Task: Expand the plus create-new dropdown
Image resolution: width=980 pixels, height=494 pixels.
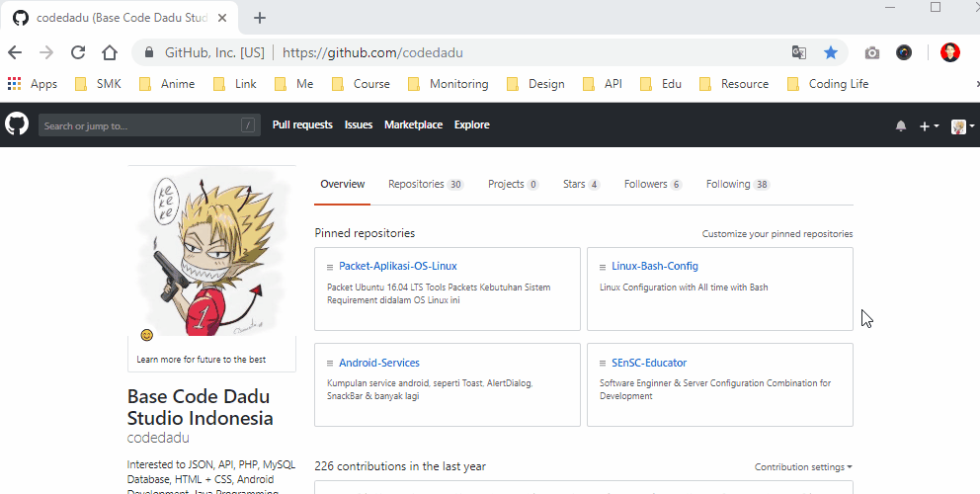Action: [929, 126]
